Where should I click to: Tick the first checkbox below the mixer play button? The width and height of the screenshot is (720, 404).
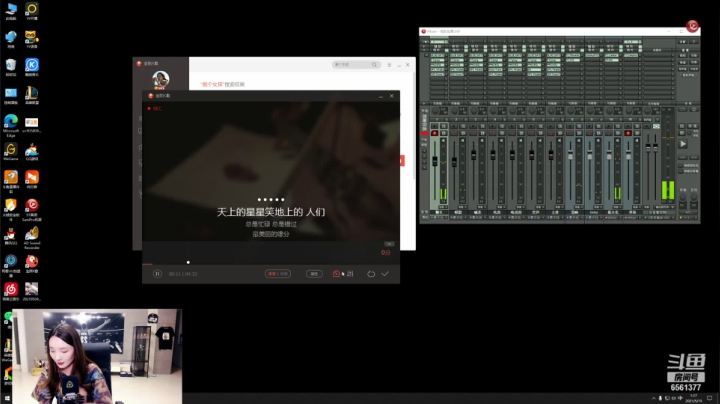coord(681,165)
